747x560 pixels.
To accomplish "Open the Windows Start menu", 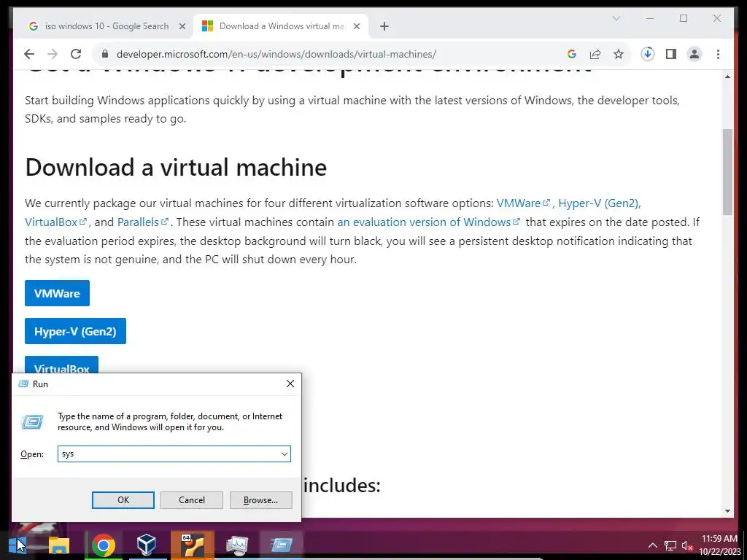I will 18,545.
